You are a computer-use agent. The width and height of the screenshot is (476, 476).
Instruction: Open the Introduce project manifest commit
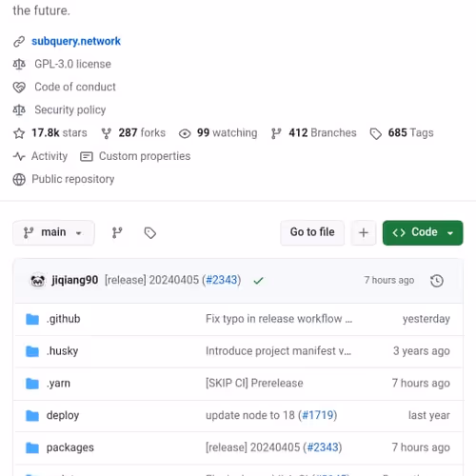[x=278, y=351]
